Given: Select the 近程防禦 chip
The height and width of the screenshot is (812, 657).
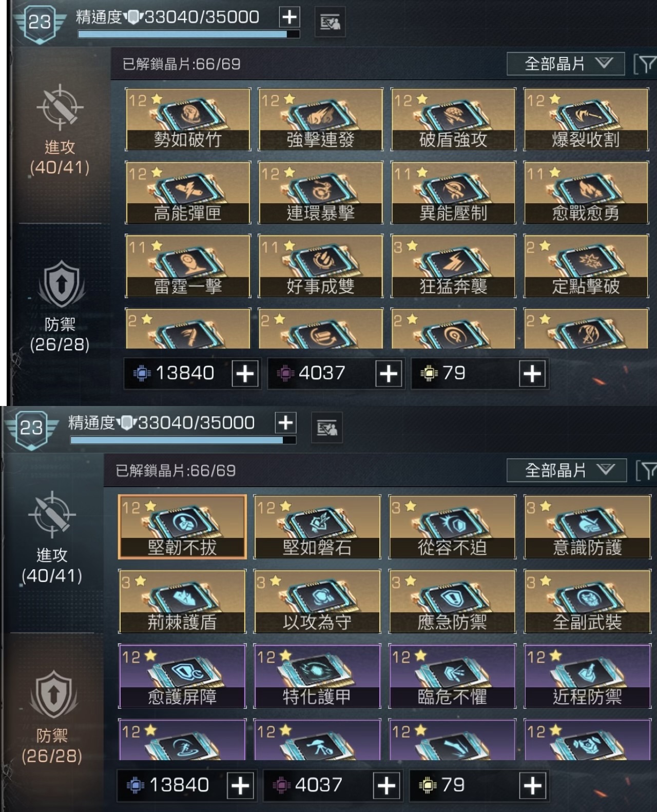Looking at the screenshot, I should 587,676.
